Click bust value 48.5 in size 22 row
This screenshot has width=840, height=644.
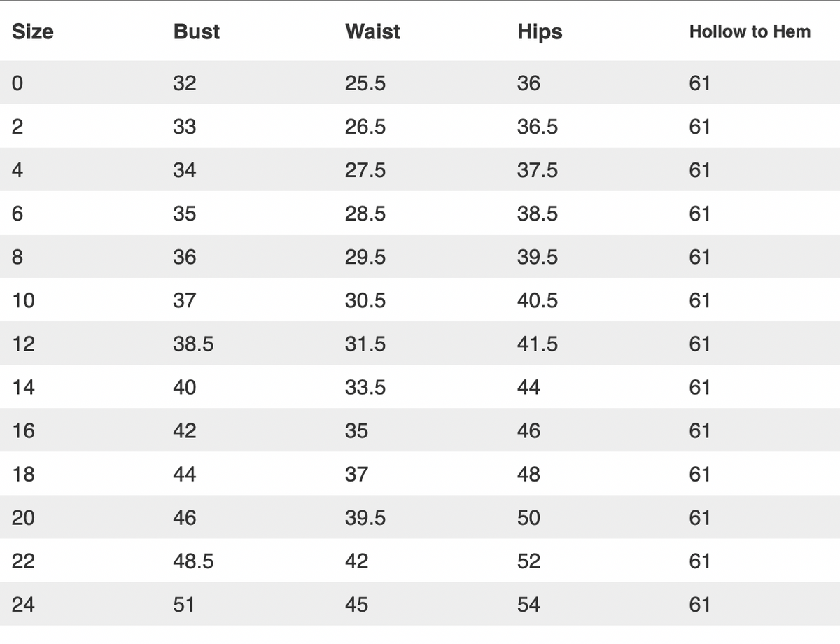(194, 561)
